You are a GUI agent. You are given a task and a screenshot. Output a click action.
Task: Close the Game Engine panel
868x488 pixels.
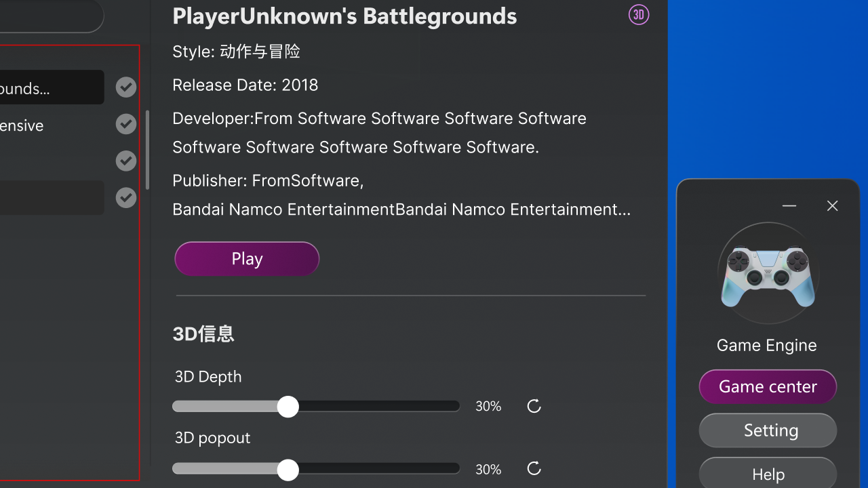click(x=832, y=206)
